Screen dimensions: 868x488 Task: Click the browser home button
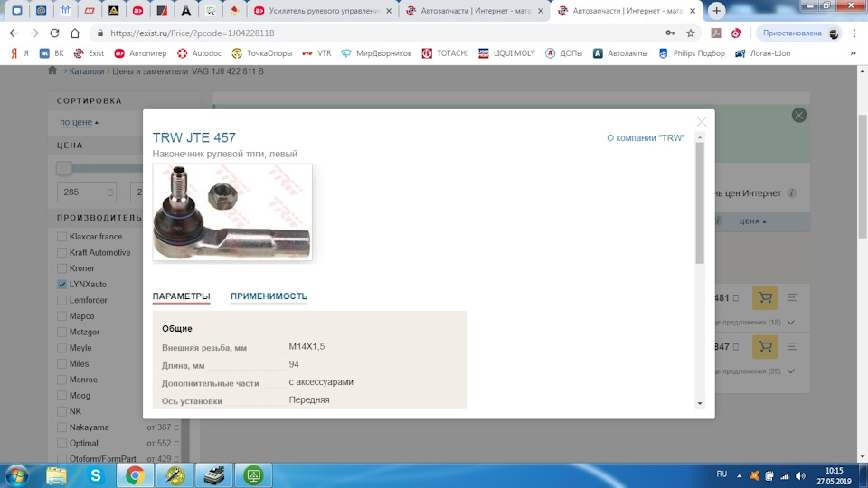click(75, 33)
